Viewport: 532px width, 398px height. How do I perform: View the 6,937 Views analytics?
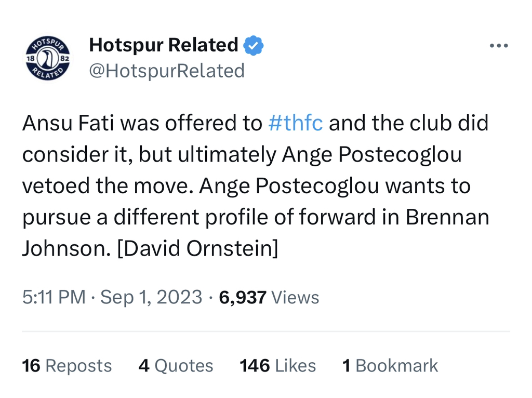(269, 297)
